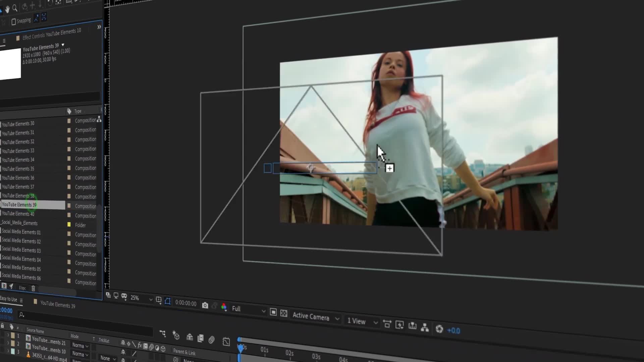
Task: Click the fast previews lightning icon
Action: pyautogui.click(x=399, y=325)
